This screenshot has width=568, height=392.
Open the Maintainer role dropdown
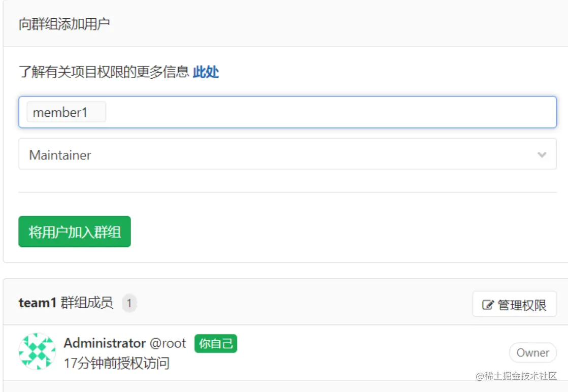[287, 154]
